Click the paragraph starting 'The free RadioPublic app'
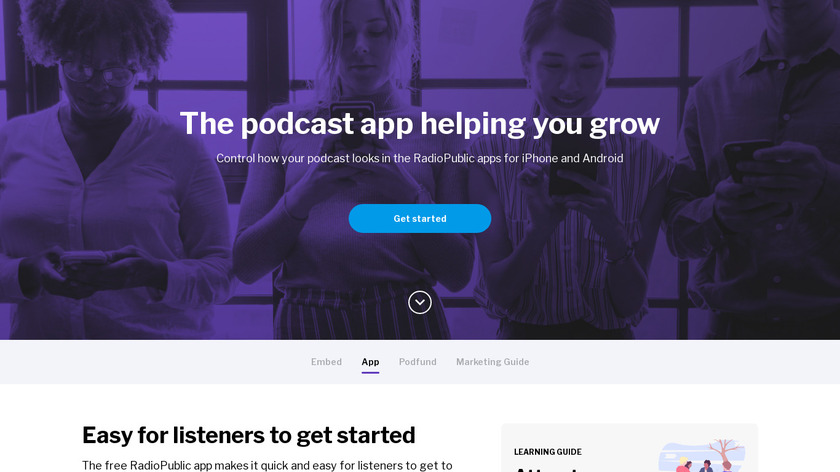Image resolution: width=840 pixels, height=472 pixels. (x=267, y=466)
